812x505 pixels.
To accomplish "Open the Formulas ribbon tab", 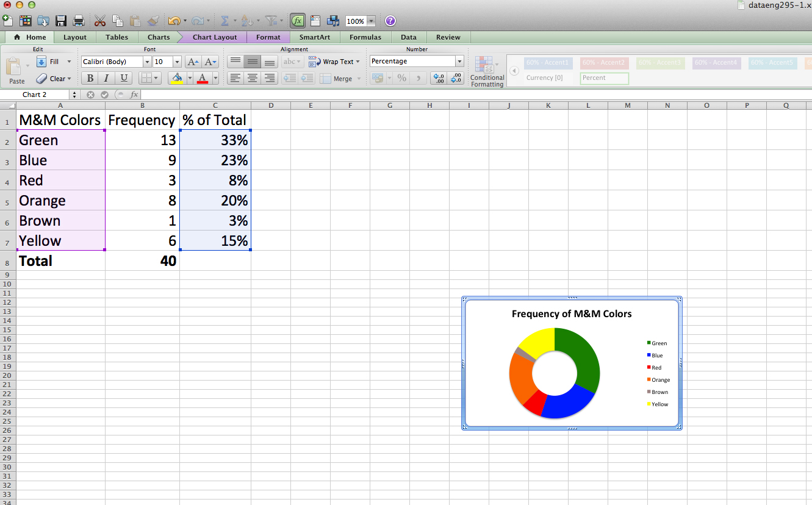I will pyautogui.click(x=365, y=37).
